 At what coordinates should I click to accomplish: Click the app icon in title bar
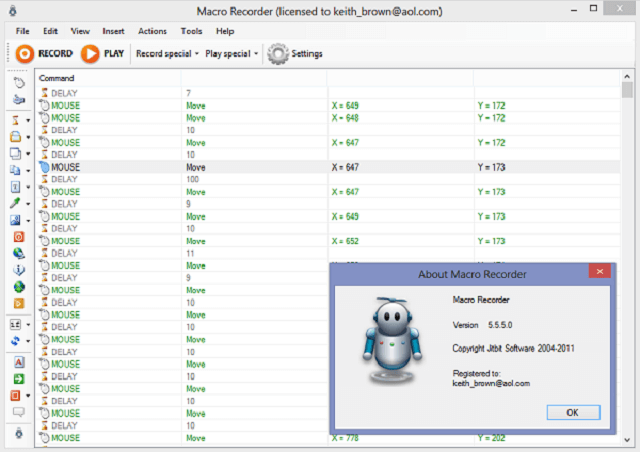pos(13,11)
